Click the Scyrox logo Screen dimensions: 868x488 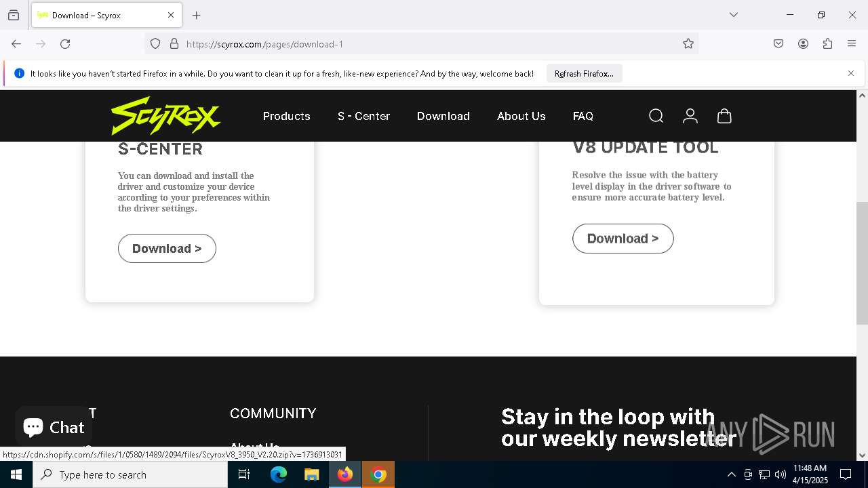click(166, 116)
